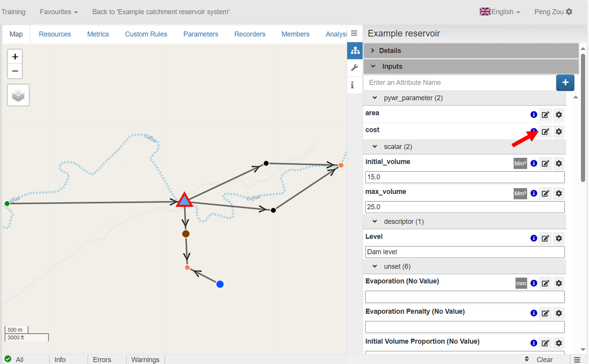Screen dimensions: 589x364
Task: Click the Enter an Attribute Name field
Action: [x=459, y=83]
